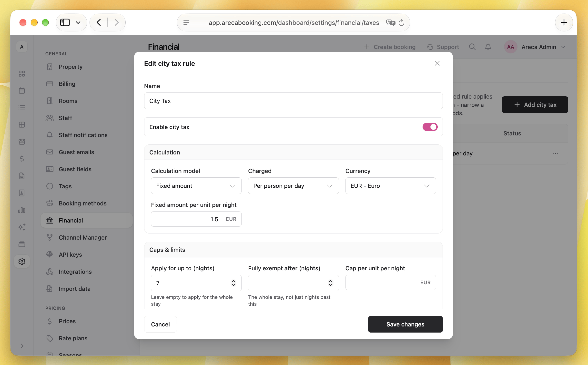Open the row options three-dot menu
This screenshot has width=588, height=365.
click(x=556, y=153)
